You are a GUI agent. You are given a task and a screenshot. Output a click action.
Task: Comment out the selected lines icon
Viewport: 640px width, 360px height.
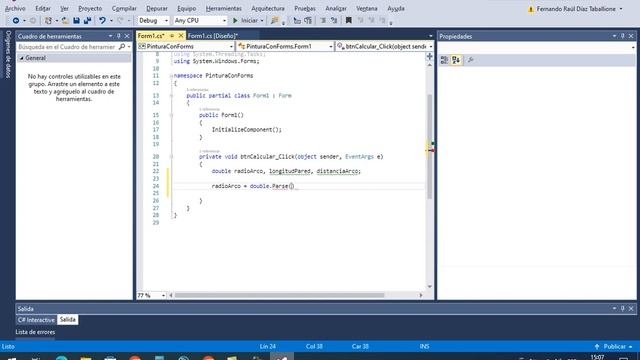coord(323,20)
